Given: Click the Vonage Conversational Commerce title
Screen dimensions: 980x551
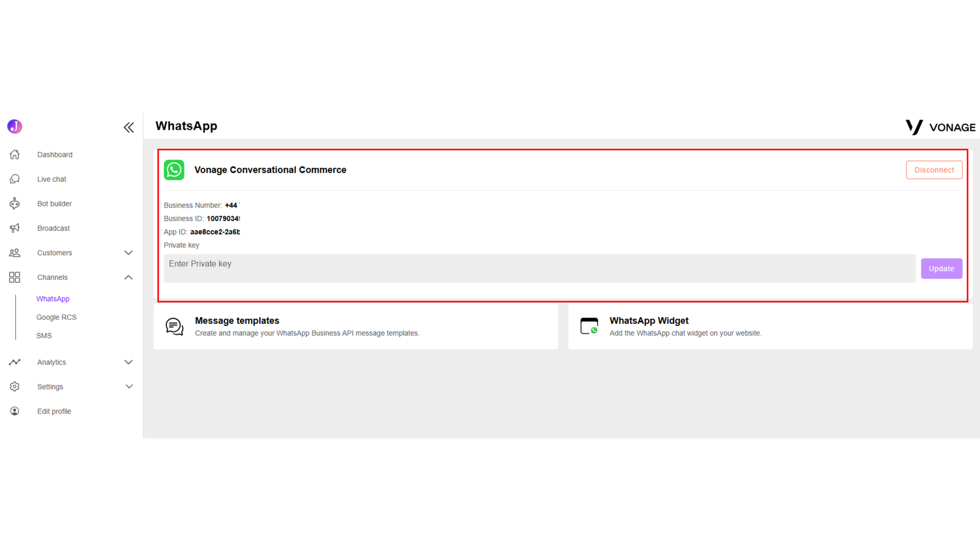Looking at the screenshot, I should [x=270, y=170].
